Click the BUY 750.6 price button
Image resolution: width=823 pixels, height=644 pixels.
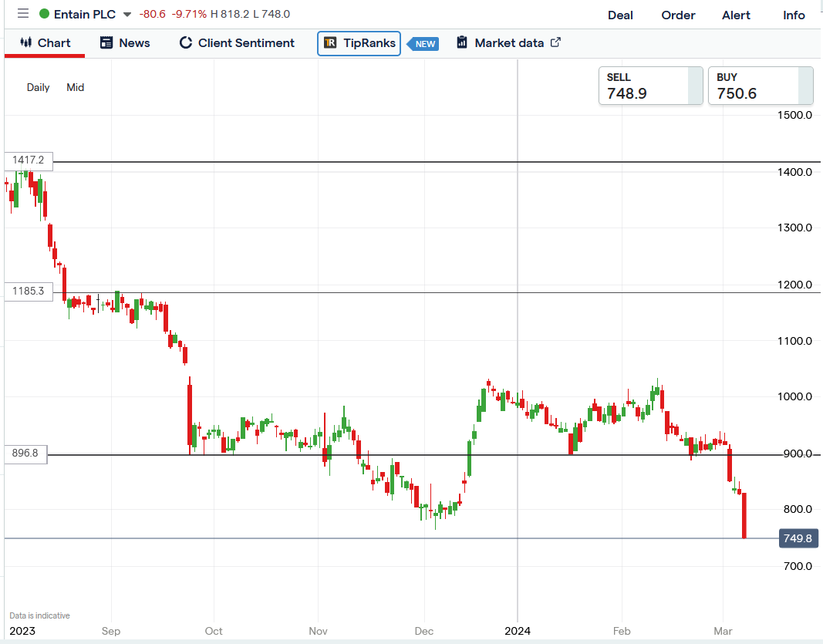(x=761, y=86)
